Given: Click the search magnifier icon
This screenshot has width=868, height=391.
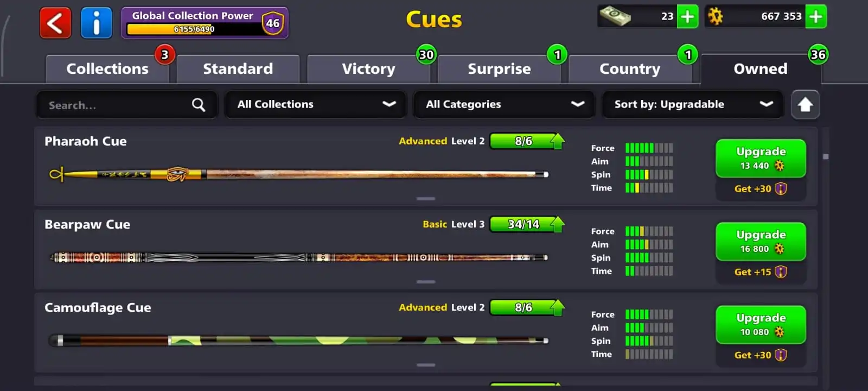Looking at the screenshot, I should pos(199,105).
